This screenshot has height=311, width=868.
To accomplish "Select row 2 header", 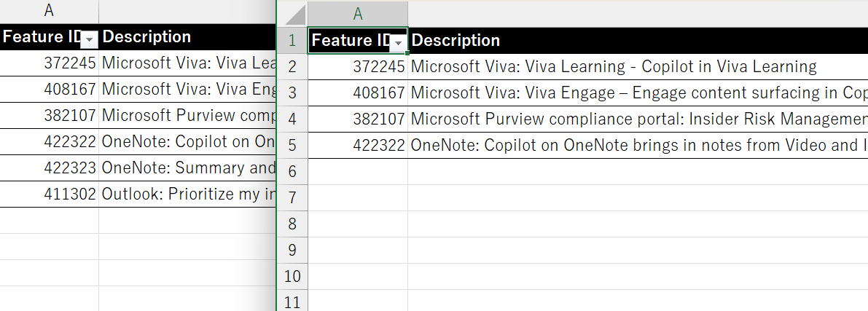I will 293,66.
